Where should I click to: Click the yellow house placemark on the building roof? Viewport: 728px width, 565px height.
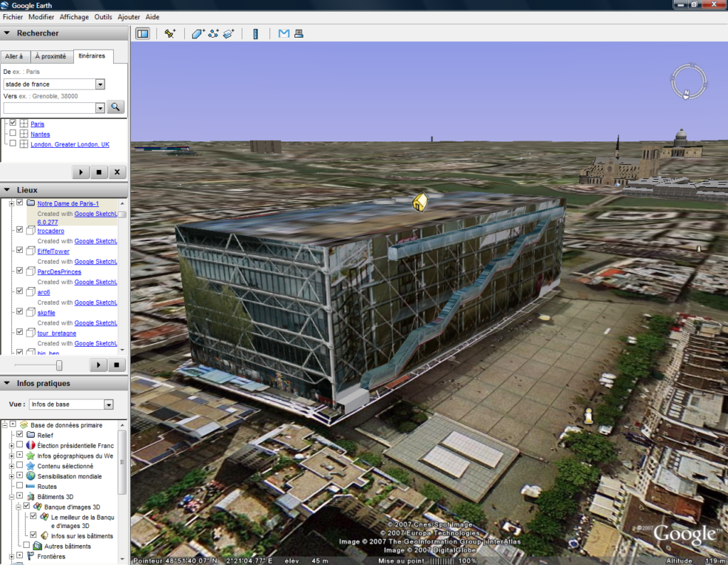420,203
